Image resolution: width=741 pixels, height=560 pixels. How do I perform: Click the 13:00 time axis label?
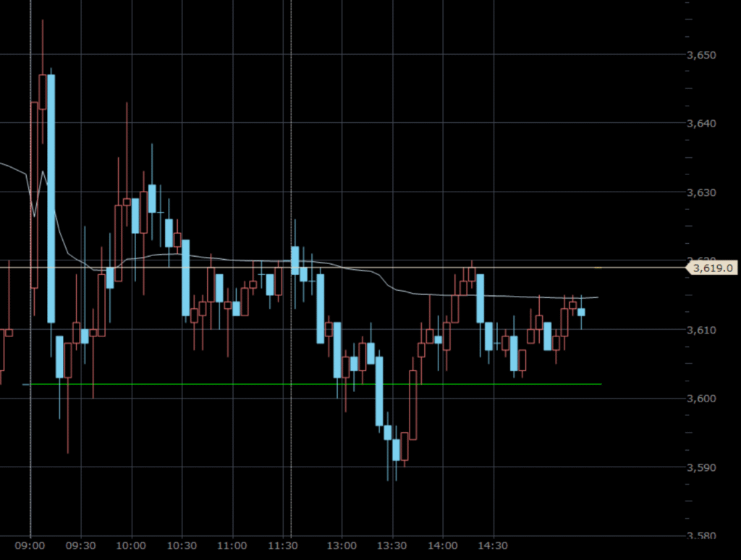tap(342, 546)
